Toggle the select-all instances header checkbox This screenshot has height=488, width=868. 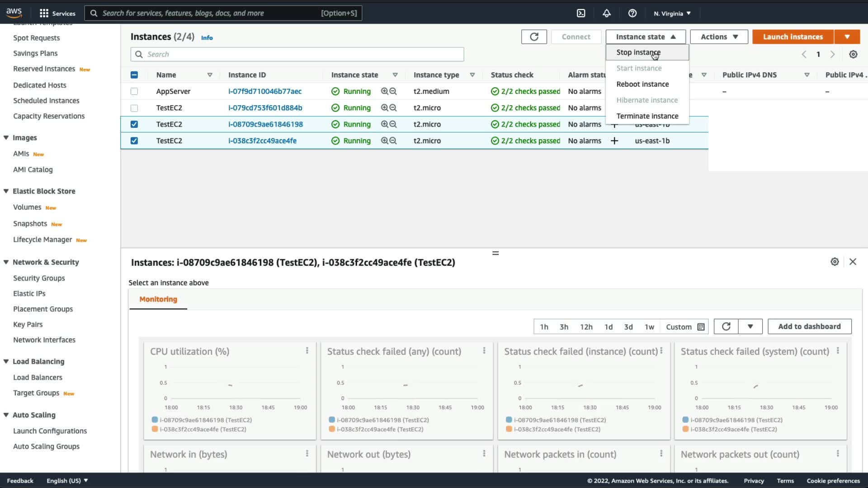coord(134,75)
